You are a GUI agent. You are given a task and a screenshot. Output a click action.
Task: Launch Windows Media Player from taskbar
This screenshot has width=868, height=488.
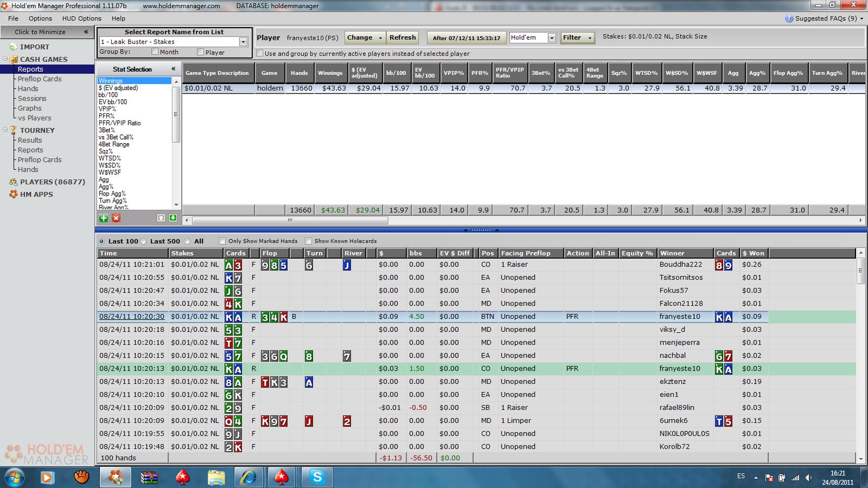[47, 477]
